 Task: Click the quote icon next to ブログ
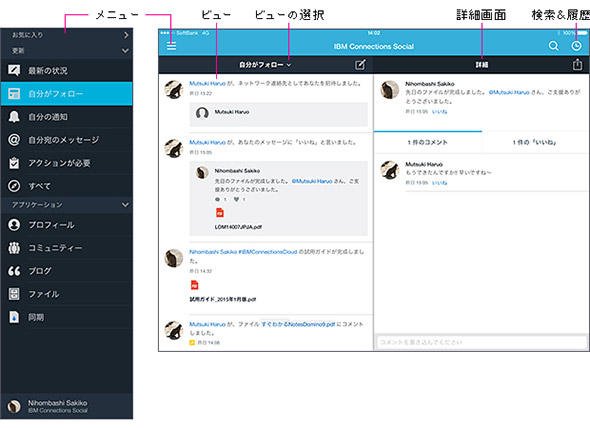click(x=14, y=271)
